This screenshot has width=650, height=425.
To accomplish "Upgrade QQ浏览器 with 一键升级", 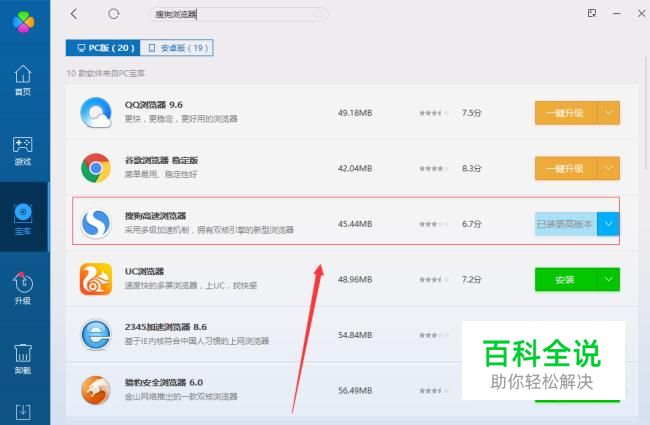I will [566, 113].
